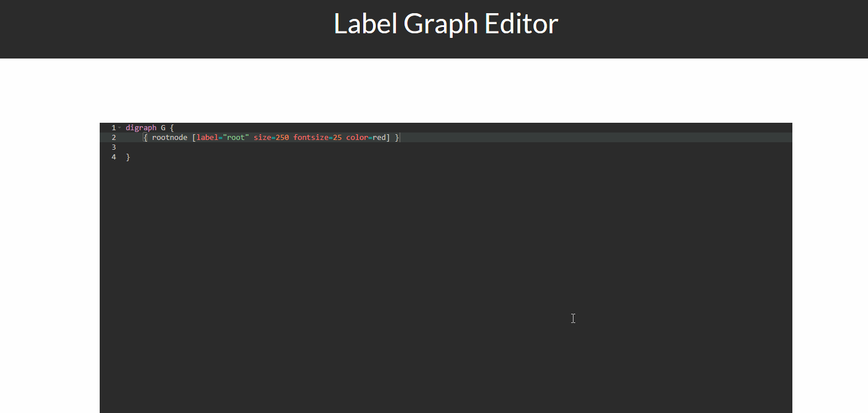Place cursor on the word digraph
The width and height of the screenshot is (868, 413).
tap(140, 127)
